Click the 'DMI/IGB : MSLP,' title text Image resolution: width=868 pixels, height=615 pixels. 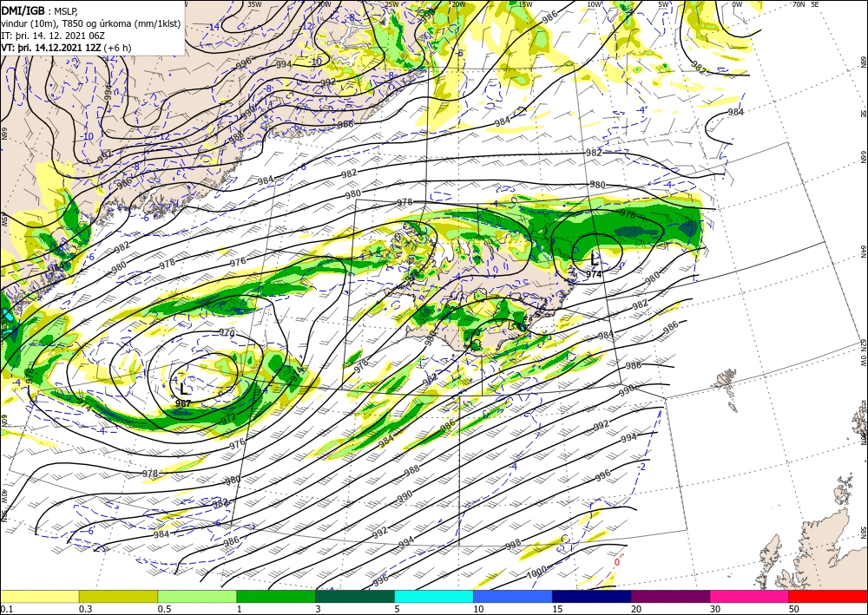pos(40,10)
